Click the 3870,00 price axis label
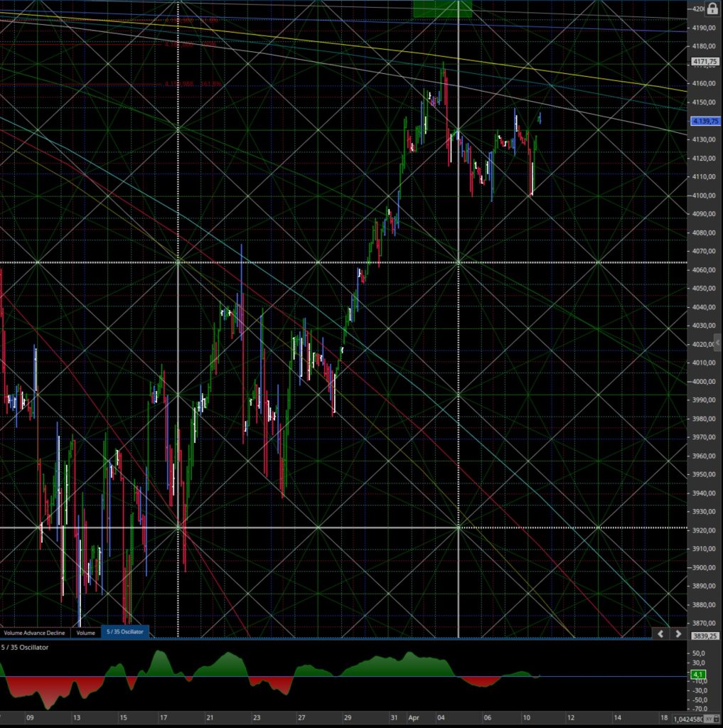The height and width of the screenshot is (728, 723). click(704, 623)
